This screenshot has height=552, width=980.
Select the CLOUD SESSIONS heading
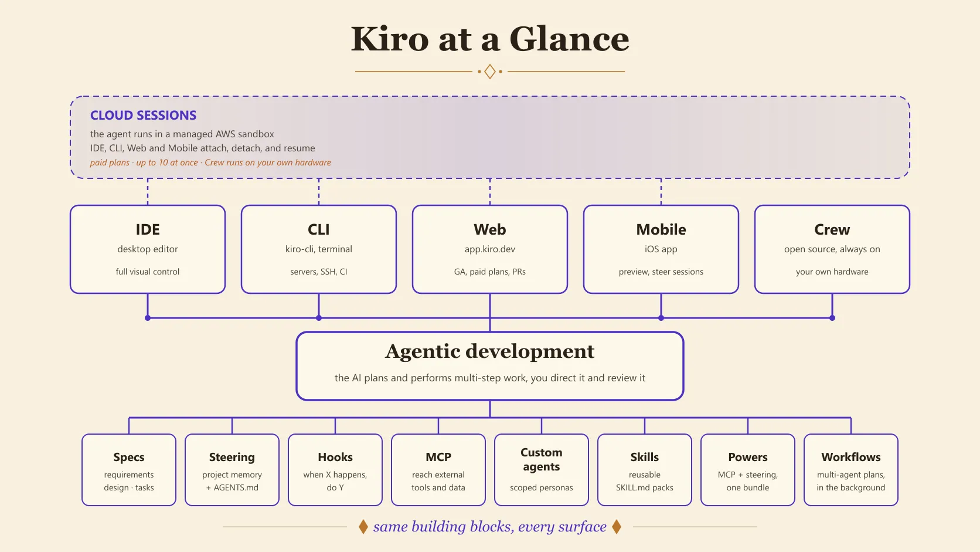pos(143,115)
